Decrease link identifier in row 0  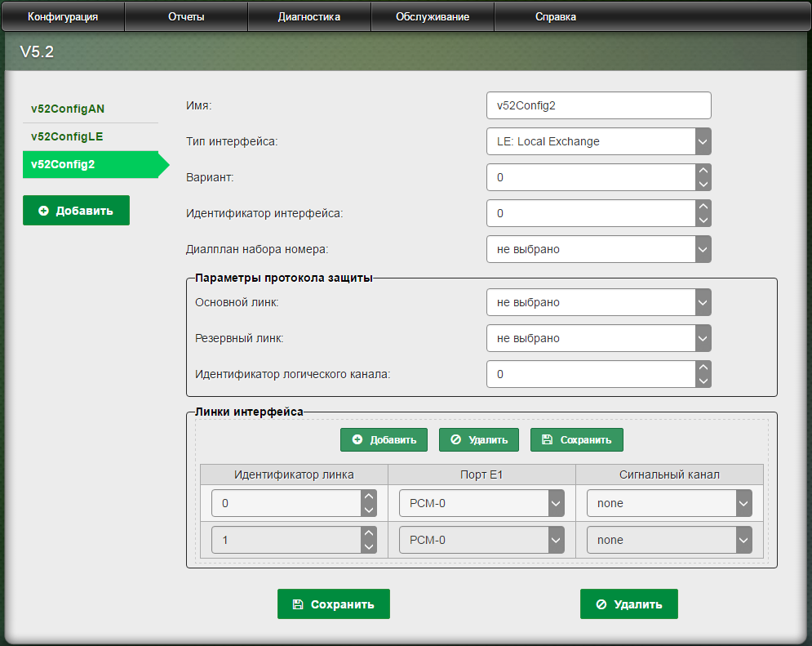[x=369, y=510]
